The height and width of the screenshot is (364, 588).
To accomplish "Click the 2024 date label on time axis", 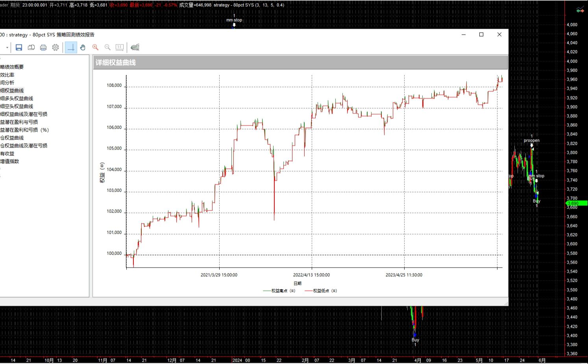I will tap(237, 360).
